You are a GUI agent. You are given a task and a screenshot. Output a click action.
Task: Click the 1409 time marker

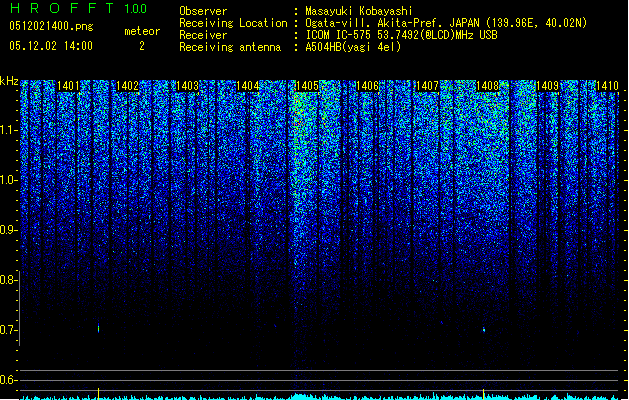tap(548, 86)
